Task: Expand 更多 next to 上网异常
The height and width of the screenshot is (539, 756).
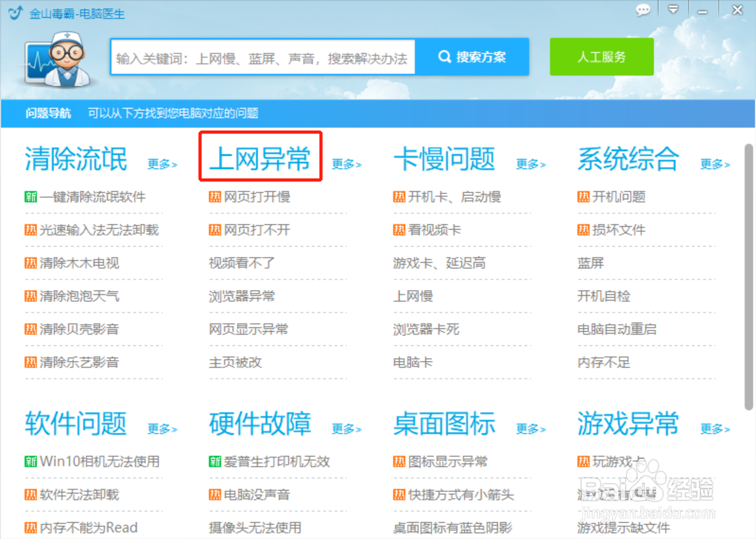Action: click(x=346, y=165)
